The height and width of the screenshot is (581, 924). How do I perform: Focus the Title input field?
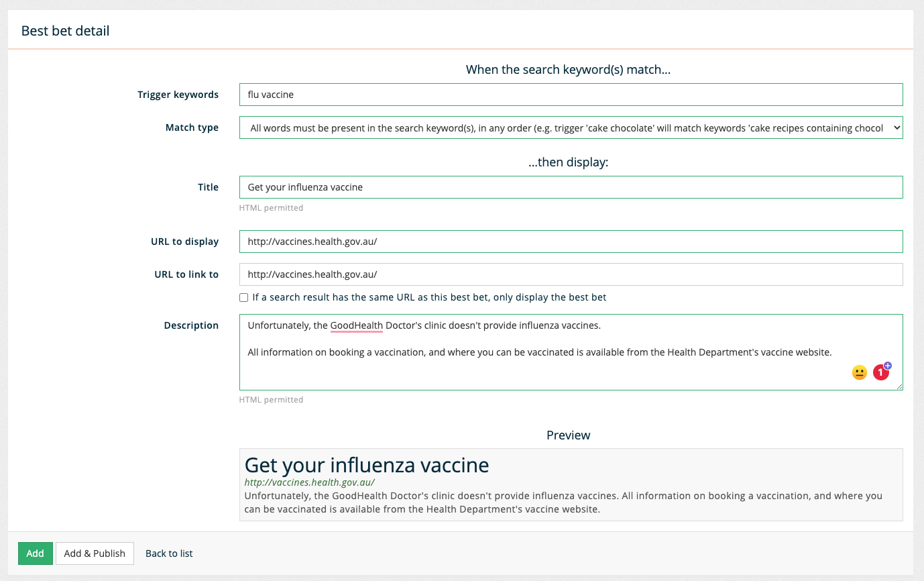click(x=570, y=187)
